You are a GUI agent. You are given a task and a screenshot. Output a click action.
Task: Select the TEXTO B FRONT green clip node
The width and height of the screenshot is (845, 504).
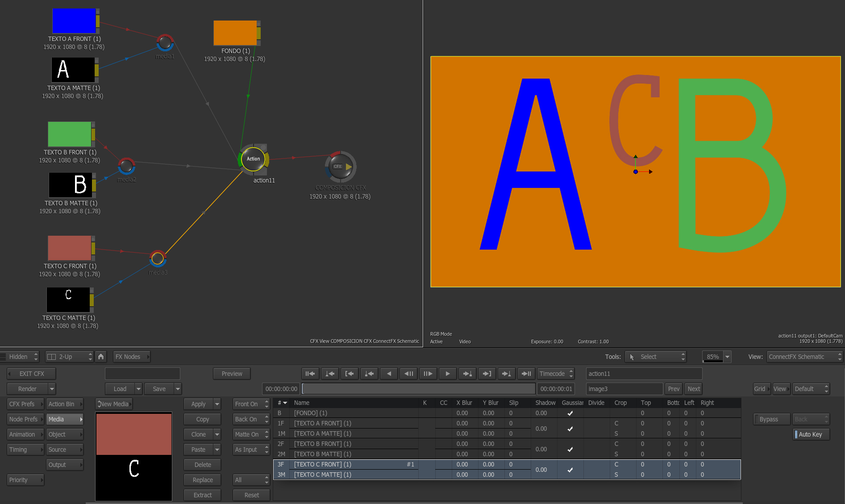click(x=70, y=134)
